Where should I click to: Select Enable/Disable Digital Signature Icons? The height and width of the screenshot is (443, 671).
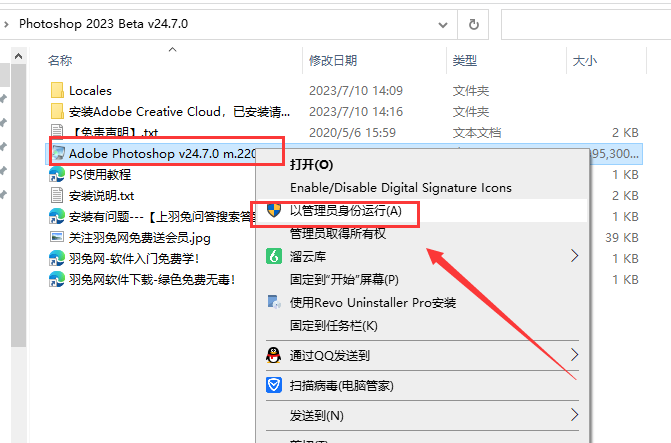pos(401,188)
